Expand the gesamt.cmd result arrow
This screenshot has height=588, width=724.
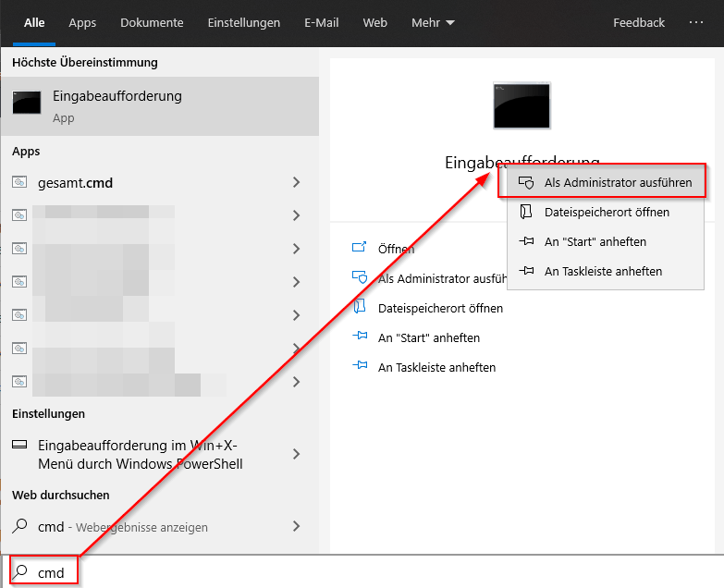pyautogui.click(x=296, y=183)
